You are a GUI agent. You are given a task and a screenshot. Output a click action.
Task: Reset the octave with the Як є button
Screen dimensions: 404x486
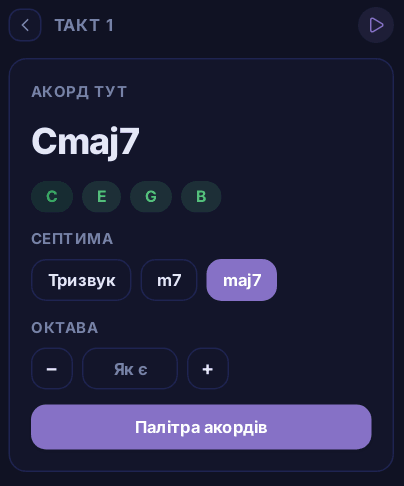coord(130,369)
